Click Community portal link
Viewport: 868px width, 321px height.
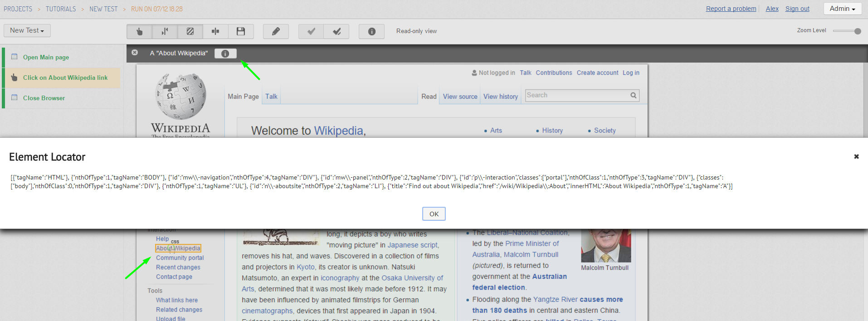[180, 258]
